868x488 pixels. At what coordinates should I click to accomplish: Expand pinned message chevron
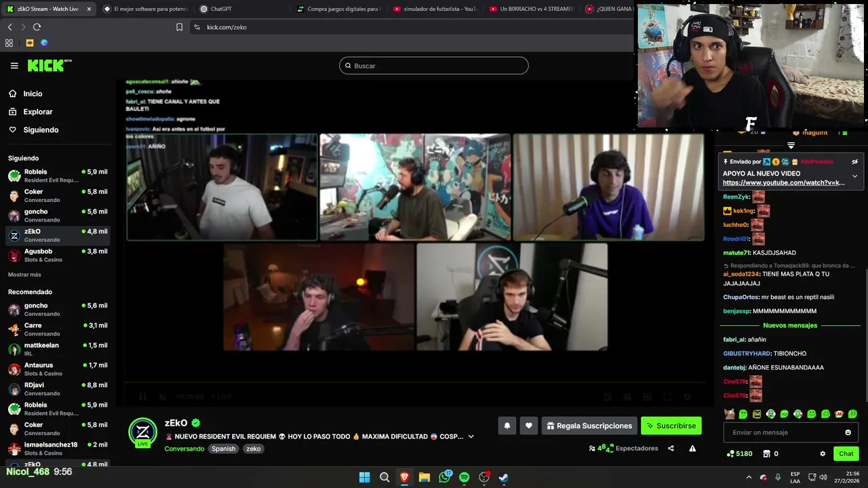tap(854, 176)
